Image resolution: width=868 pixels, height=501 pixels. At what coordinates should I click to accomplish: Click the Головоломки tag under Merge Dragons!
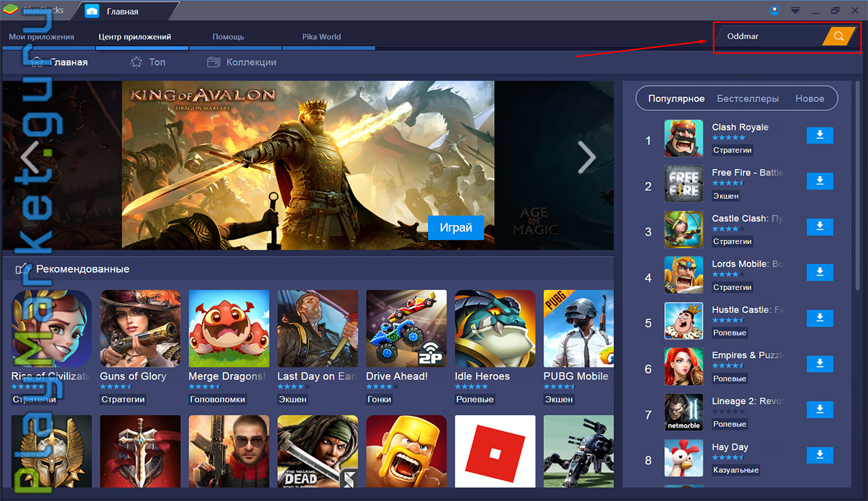218,399
